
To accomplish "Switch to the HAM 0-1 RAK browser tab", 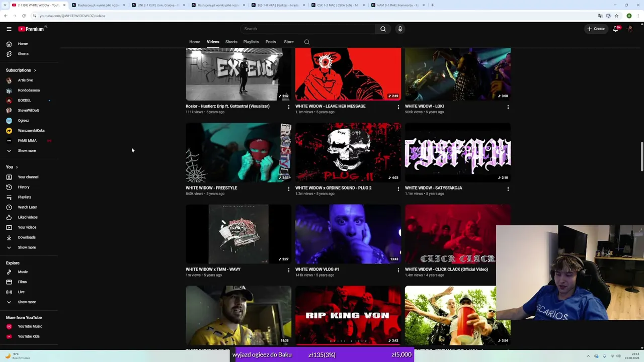I will coord(397,5).
